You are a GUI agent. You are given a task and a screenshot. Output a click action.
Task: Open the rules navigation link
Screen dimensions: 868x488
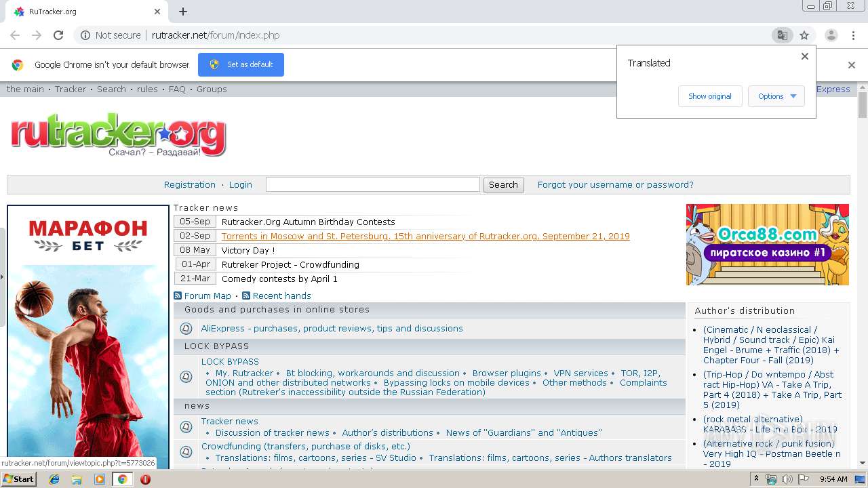point(147,89)
